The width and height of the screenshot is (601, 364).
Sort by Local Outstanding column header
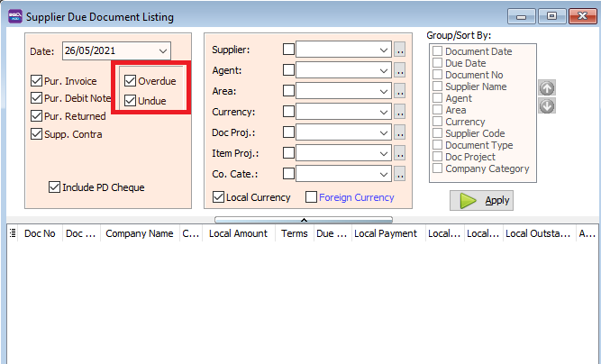click(x=538, y=233)
